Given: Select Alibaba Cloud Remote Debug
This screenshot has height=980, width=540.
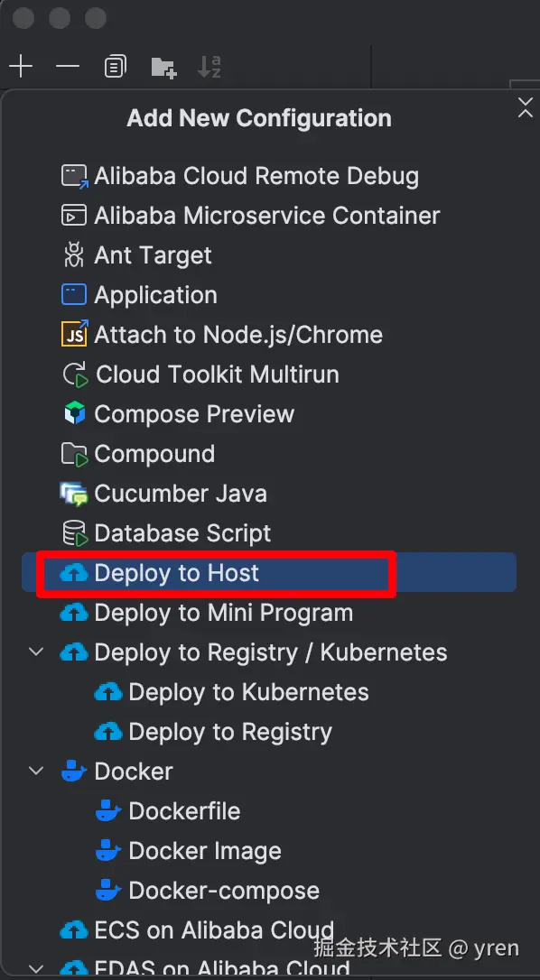Looking at the screenshot, I should click(256, 176).
